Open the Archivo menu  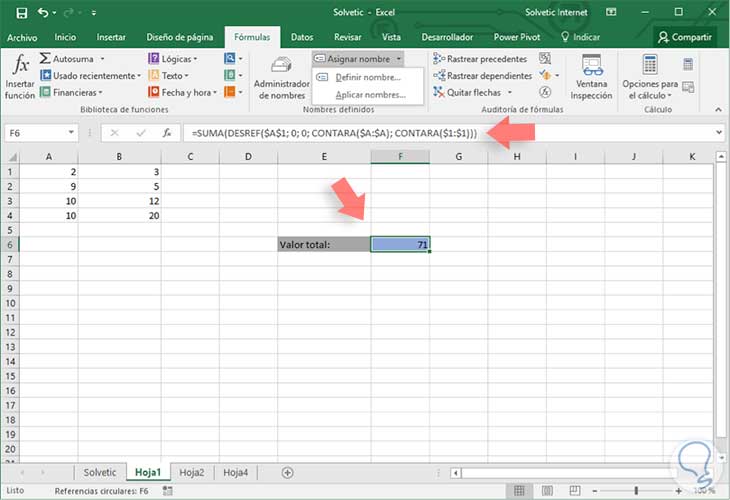pos(22,37)
